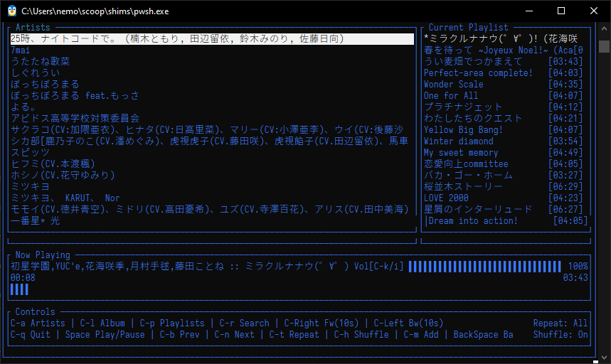Image resolution: width=611 pixels, height=364 pixels.
Task: Click the 100% volume value
Action: pos(578,267)
